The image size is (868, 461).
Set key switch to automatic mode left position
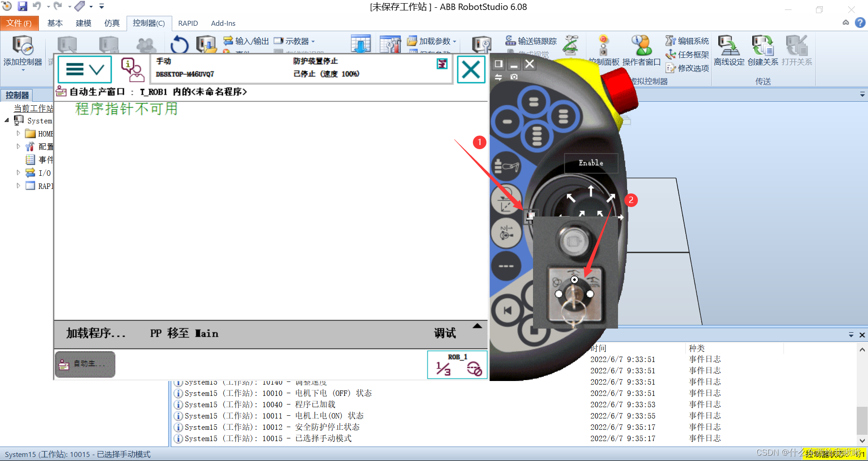tap(559, 294)
